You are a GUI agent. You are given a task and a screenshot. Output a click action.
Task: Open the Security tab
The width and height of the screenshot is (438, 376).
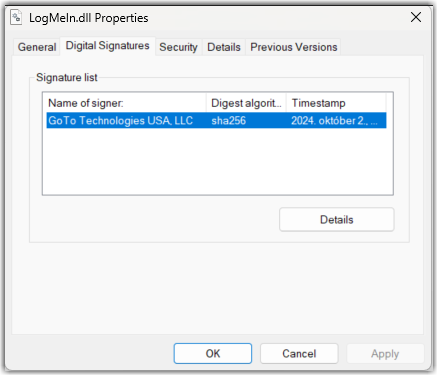178,47
